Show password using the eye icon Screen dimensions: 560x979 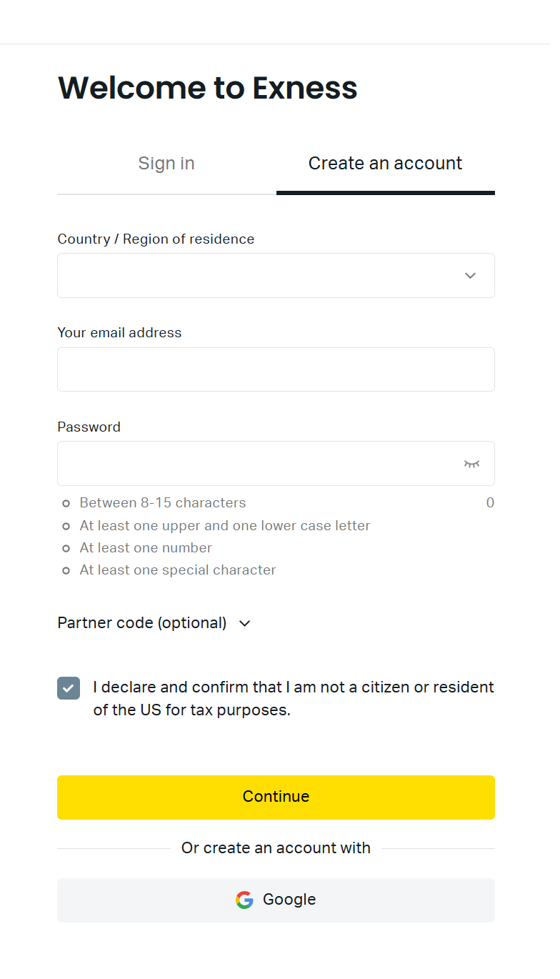(471, 464)
